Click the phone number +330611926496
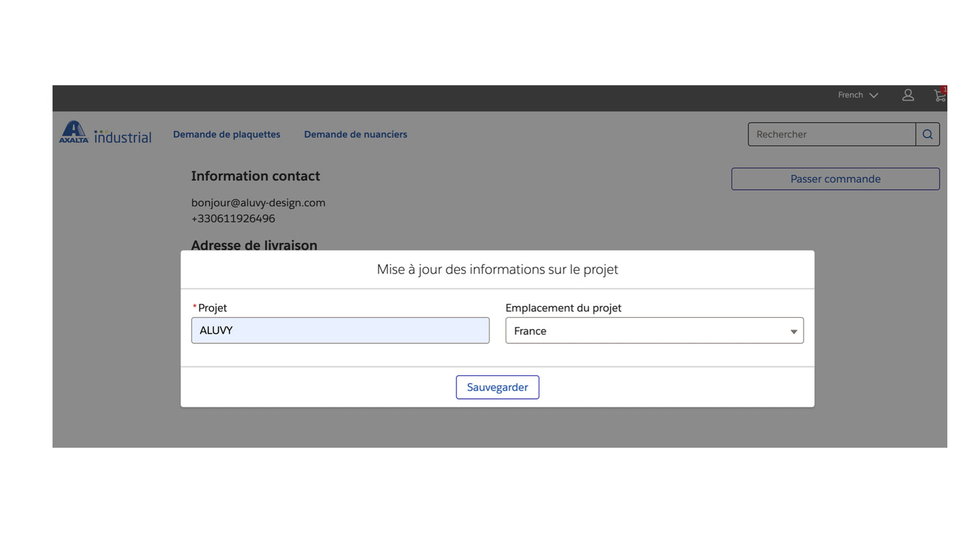980x551 pixels. pos(233,219)
